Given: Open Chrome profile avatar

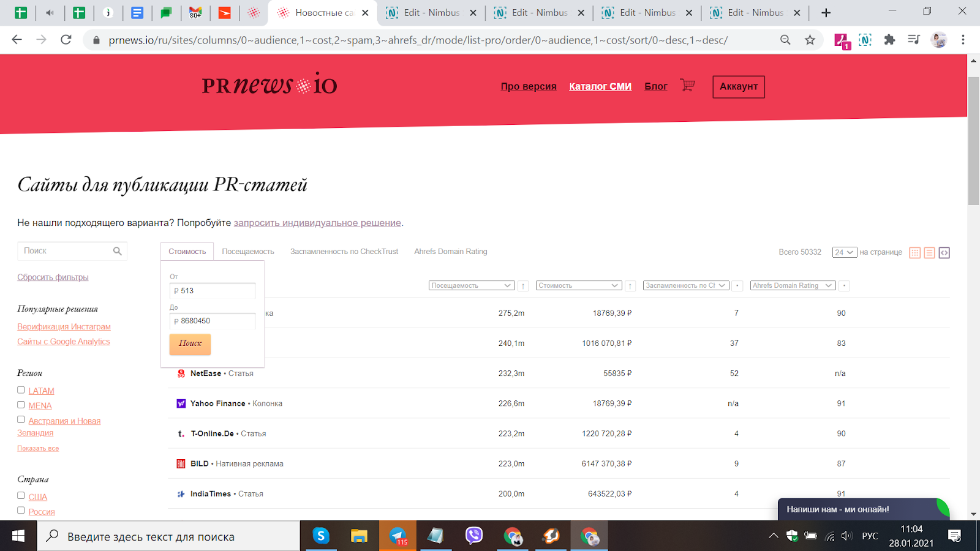Looking at the screenshot, I should click(x=938, y=40).
